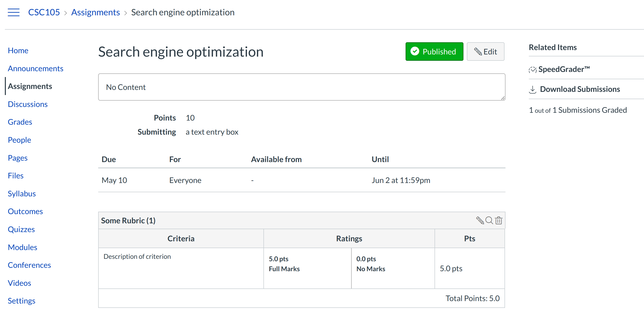Go to CSC105 breadcrumb link
The image size is (644, 330).
click(44, 12)
